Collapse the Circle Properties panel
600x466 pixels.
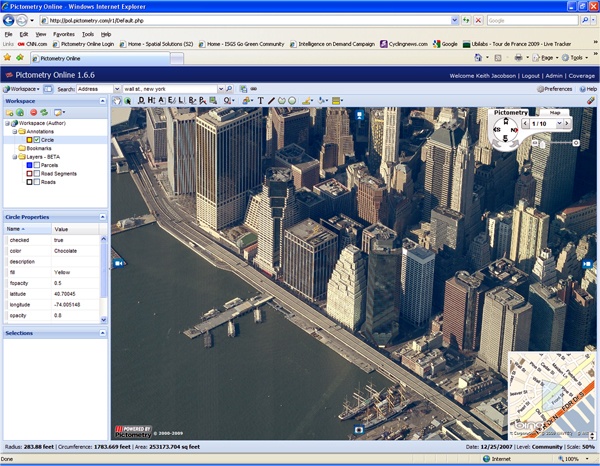103,217
